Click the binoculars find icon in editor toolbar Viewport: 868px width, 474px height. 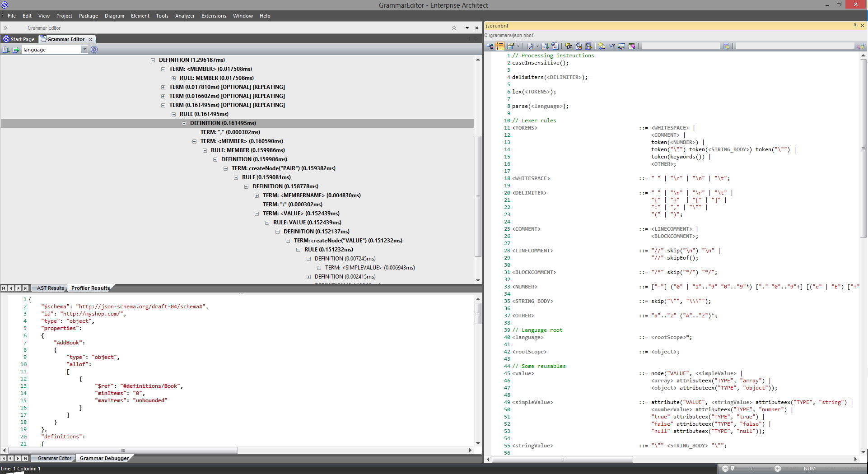(x=569, y=46)
